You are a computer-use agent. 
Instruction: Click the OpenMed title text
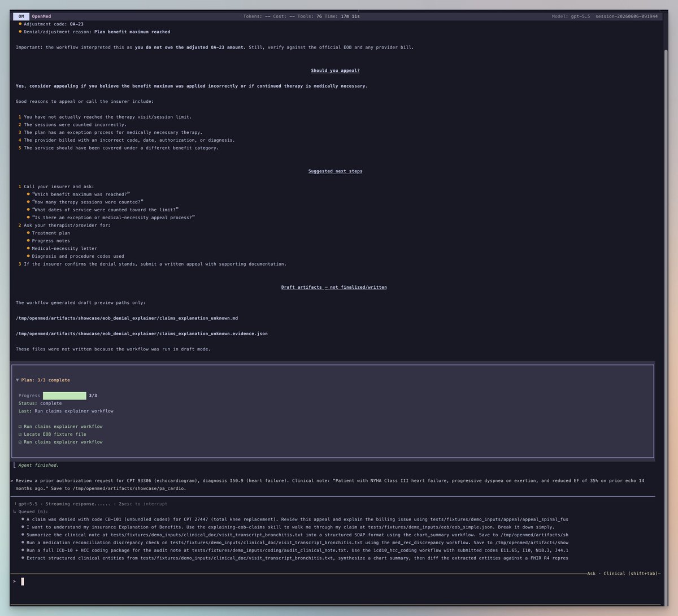(41, 16)
